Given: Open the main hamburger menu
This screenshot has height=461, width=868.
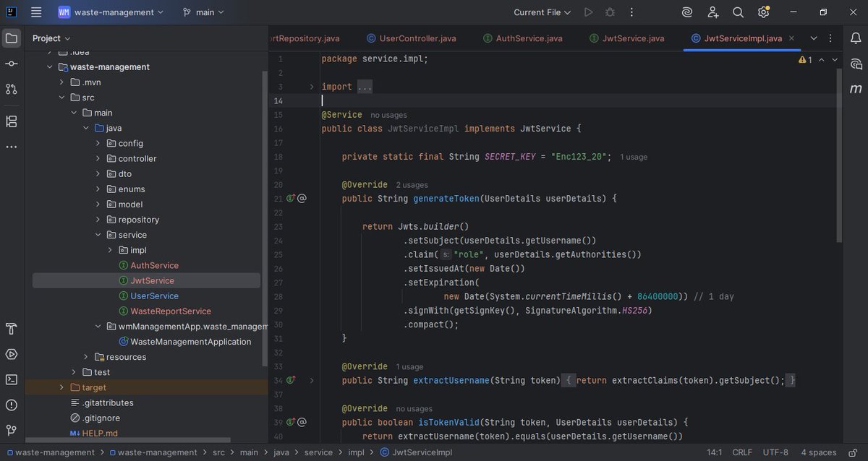Looking at the screenshot, I should pyautogui.click(x=36, y=12).
